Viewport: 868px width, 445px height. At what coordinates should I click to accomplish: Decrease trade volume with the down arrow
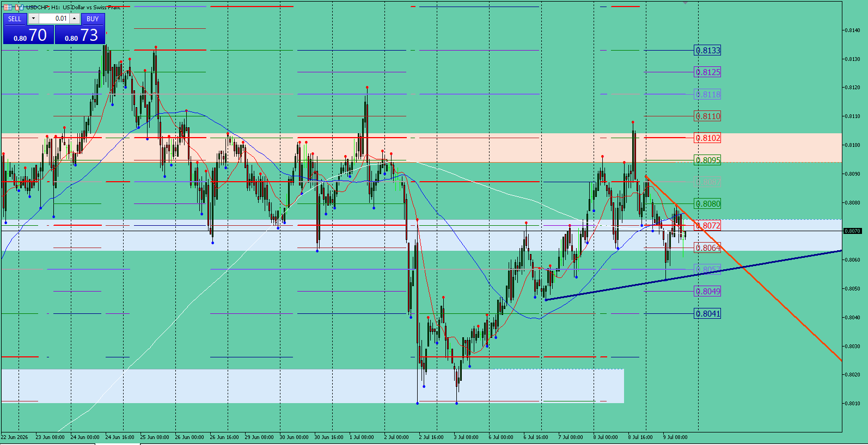coord(33,18)
